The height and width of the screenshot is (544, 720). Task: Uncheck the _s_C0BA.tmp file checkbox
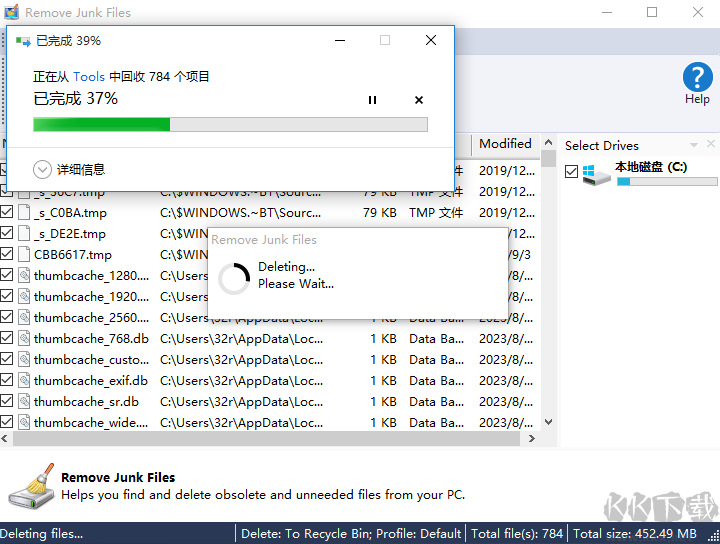[6, 212]
